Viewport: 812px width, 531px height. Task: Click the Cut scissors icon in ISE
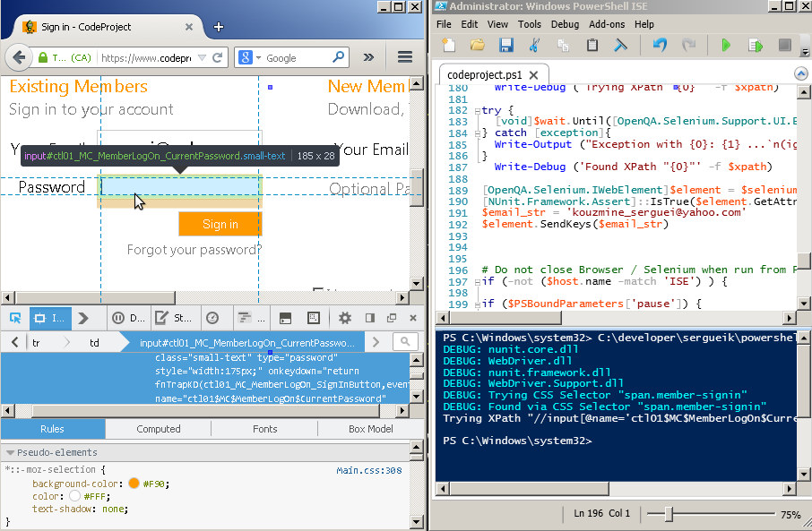pyautogui.click(x=534, y=45)
